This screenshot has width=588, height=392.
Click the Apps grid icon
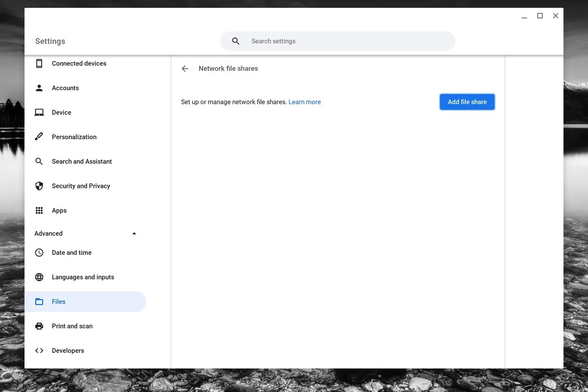point(39,210)
